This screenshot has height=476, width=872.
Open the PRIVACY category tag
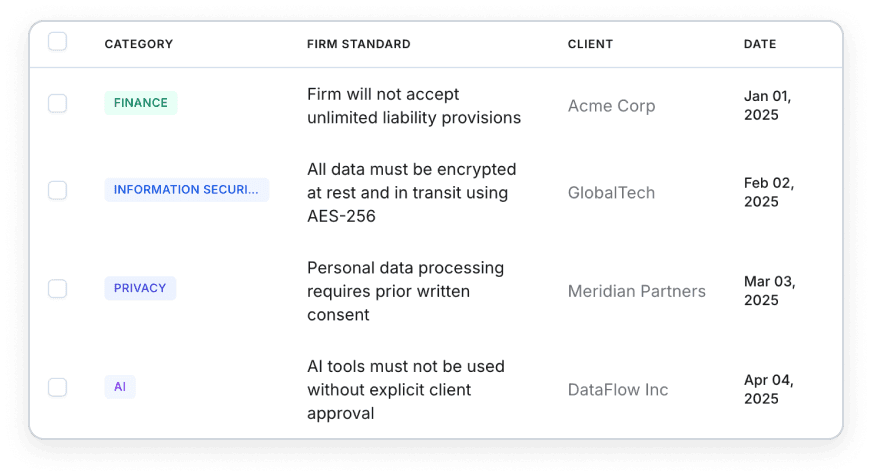point(140,288)
